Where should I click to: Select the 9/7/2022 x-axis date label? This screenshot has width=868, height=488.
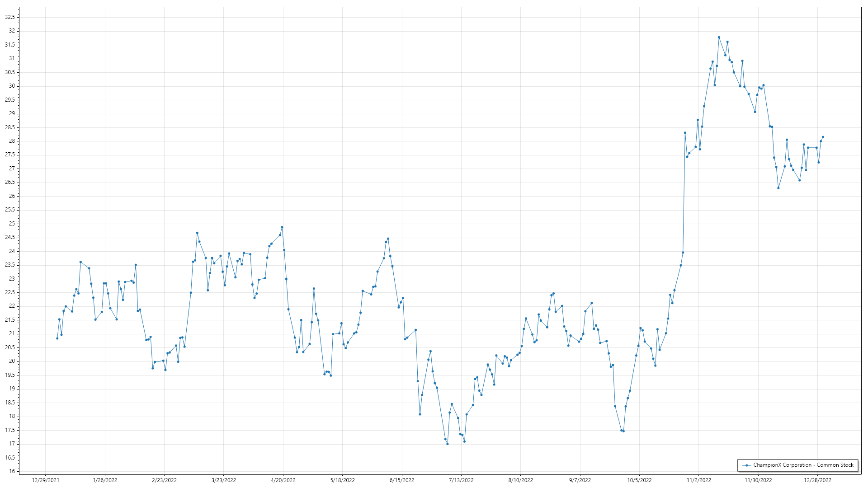580,480
